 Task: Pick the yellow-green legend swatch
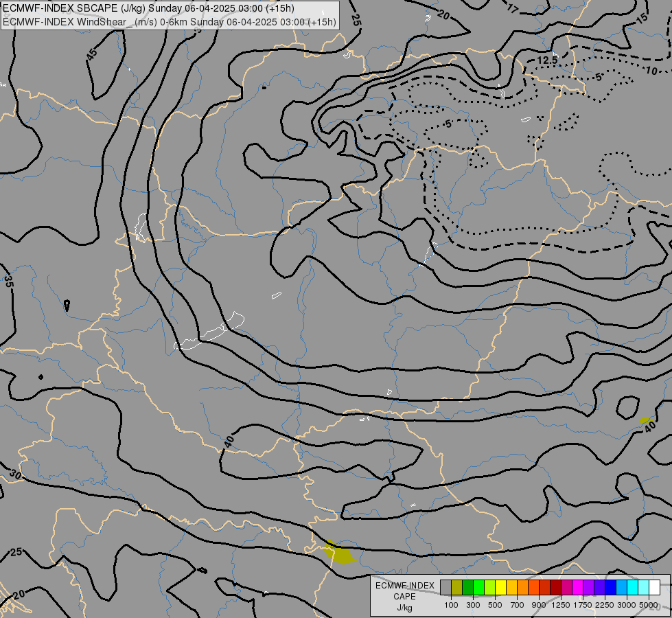coord(489,587)
